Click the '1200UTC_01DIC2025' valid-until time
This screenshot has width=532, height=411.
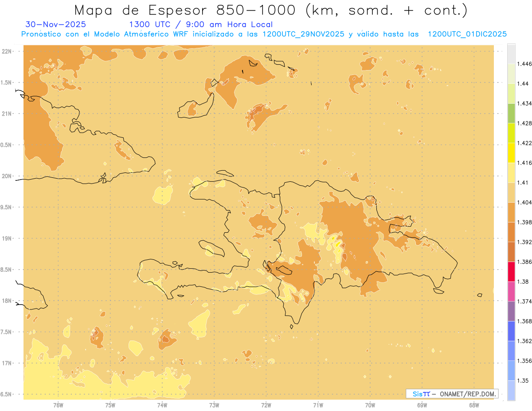(x=467, y=34)
